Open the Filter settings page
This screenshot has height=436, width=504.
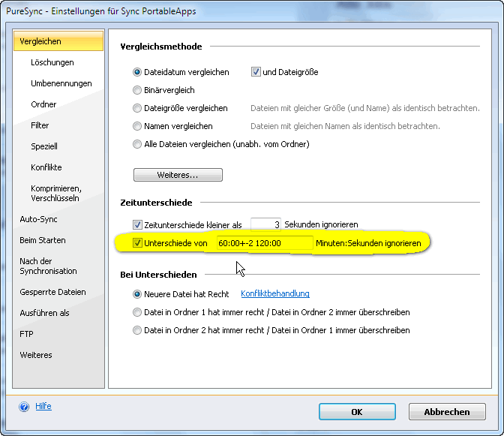40,125
